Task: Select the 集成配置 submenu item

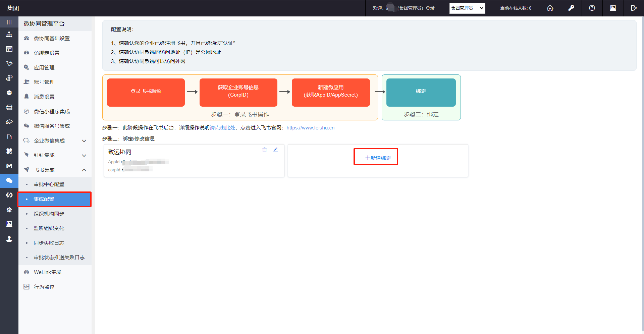Action: [x=55, y=199]
